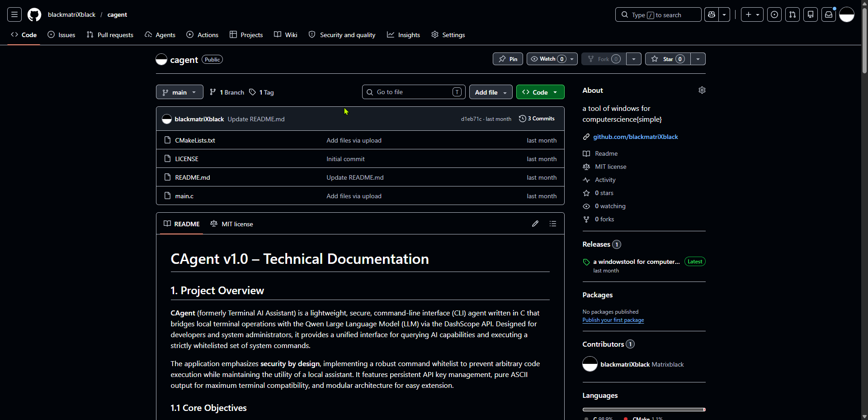View 0 stars link in About
868x420 pixels.
(x=604, y=193)
